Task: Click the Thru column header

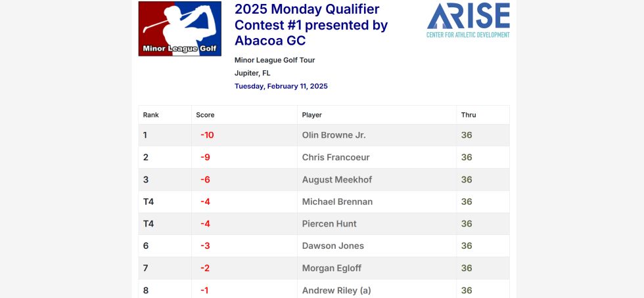Action: [468, 115]
